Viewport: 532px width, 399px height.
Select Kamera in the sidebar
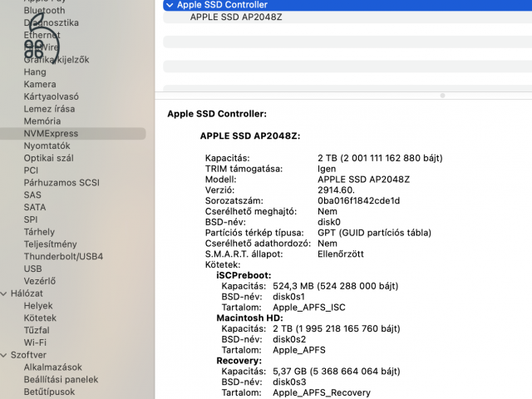pyautogui.click(x=40, y=84)
